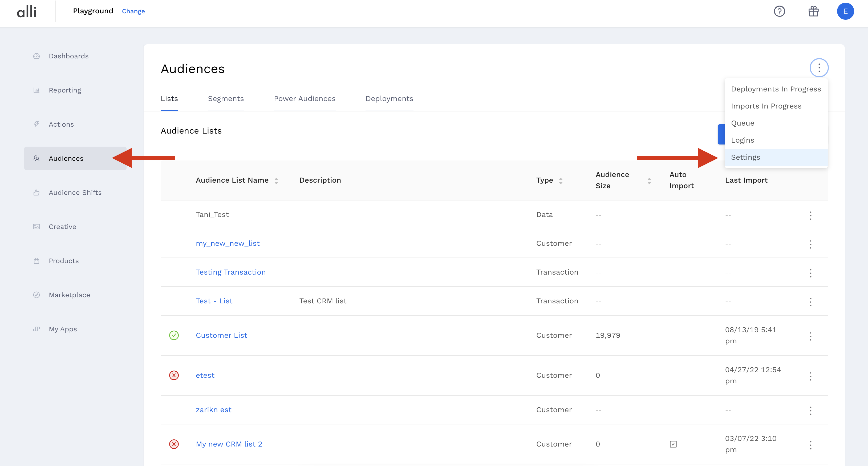This screenshot has height=466, width=868.
Task: Sort by Audience Size column arrows
Action: [x=649, y=181]
